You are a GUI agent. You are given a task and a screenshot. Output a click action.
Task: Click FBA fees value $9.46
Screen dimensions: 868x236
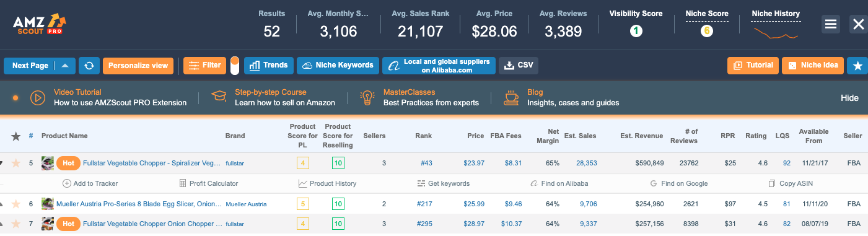tap(513, 203)
